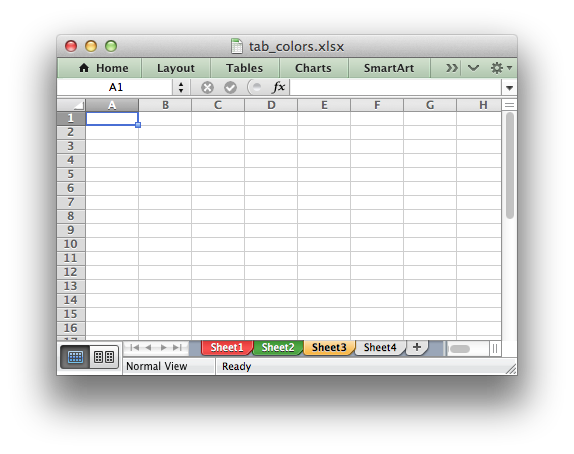Click the formula bar confirm checkmark
574x454 pixels.
[x=230, y=88]
